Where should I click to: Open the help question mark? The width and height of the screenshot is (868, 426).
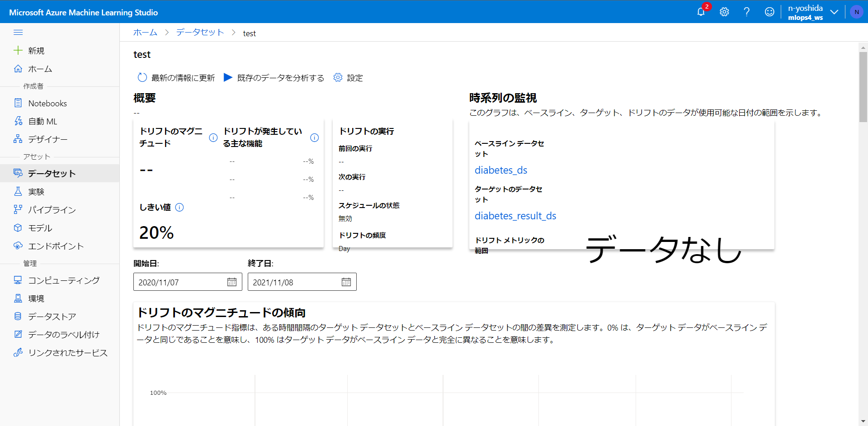[x=746, y=12]
